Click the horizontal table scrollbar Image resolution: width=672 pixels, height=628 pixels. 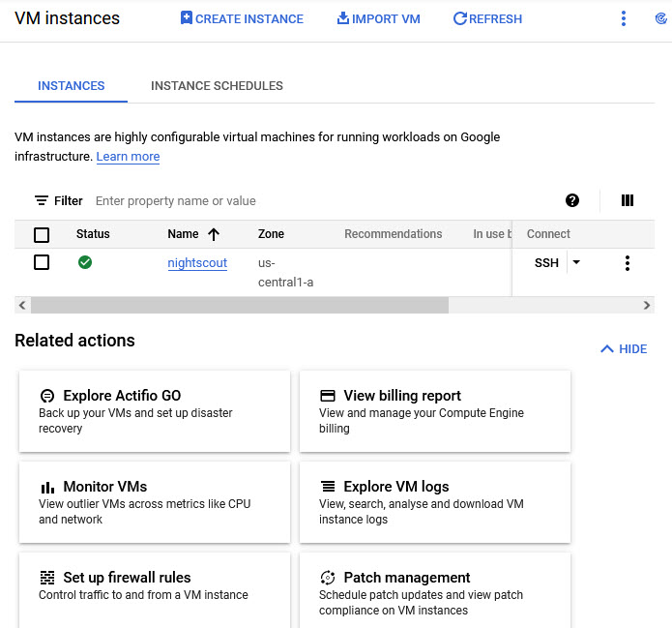pyautogui.click(x=239, y=305)
